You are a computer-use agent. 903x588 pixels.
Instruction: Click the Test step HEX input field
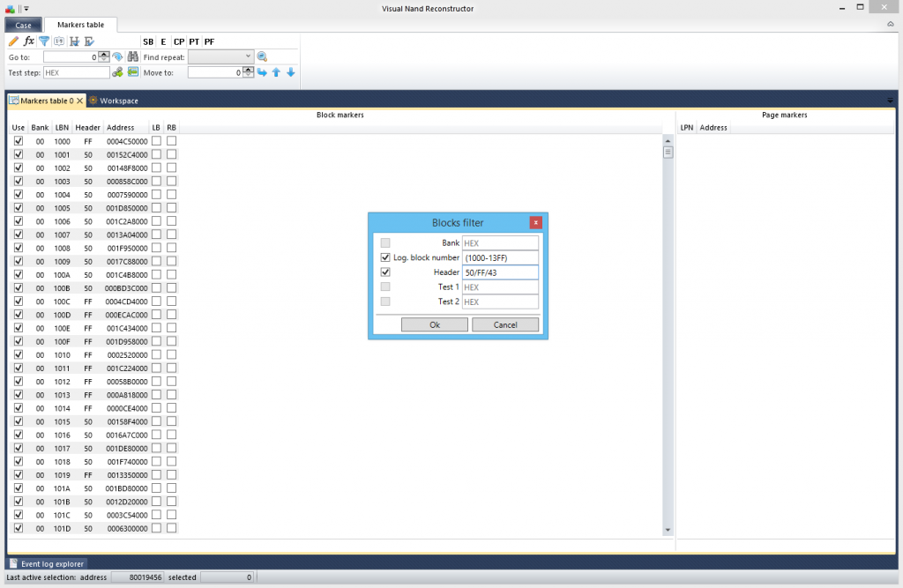click(x=76, y=72)
